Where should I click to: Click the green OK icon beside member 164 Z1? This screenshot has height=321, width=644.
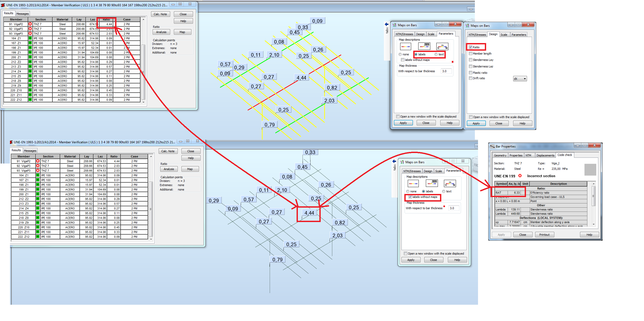pos(30,38)
